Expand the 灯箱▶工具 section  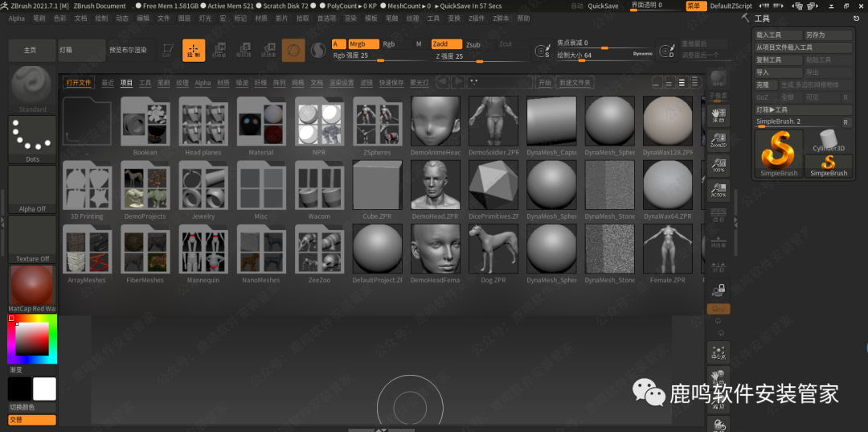(772, 109)
